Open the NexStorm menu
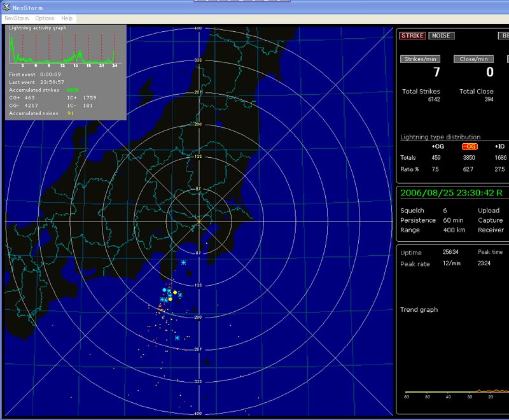Image resolution: width=509 pixels, height=420 pixels. pos(17,18)
